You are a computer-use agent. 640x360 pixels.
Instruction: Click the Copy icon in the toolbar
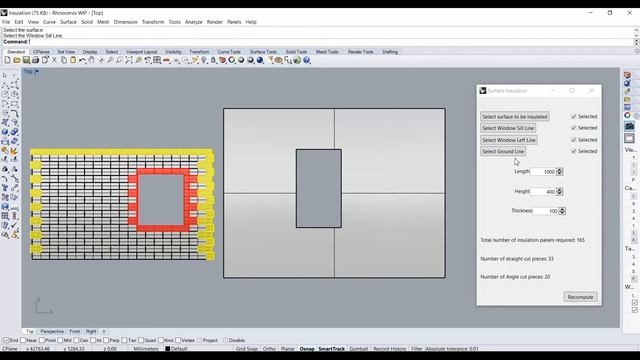click(x=64, y=60)
